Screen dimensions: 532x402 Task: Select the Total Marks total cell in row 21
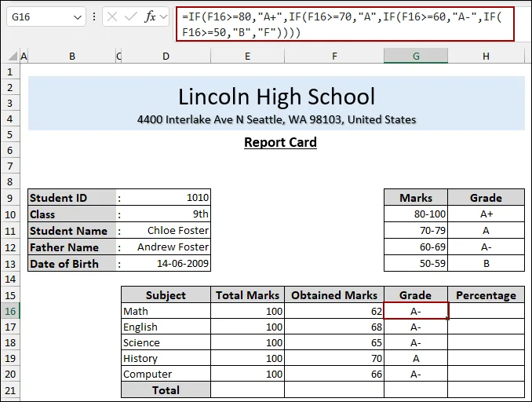coord(247,389)
